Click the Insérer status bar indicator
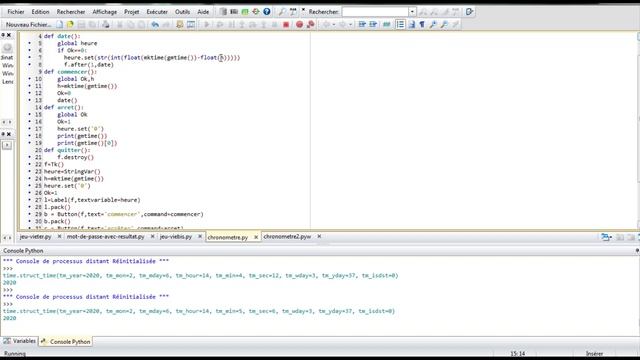Image resolution: width=640 pixels, height=360 pixels. point(594,354)
